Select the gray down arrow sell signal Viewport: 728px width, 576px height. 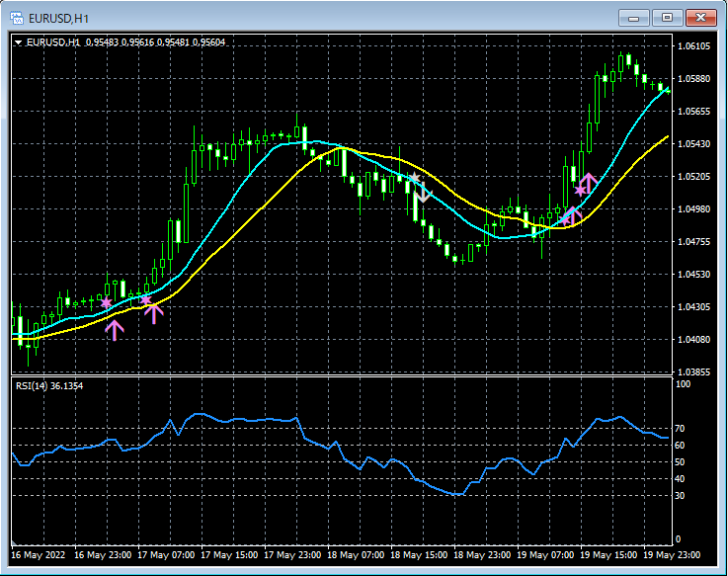click(x=423, y=192)
